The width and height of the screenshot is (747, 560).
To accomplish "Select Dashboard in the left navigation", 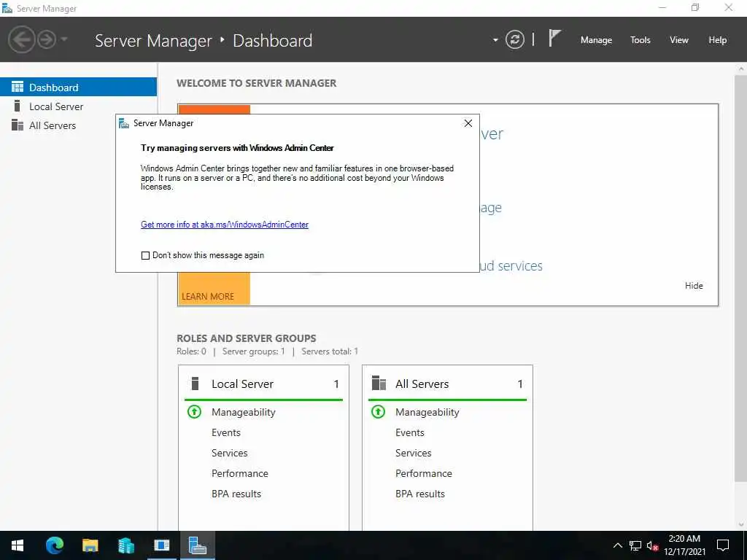I will coord(78,87).
